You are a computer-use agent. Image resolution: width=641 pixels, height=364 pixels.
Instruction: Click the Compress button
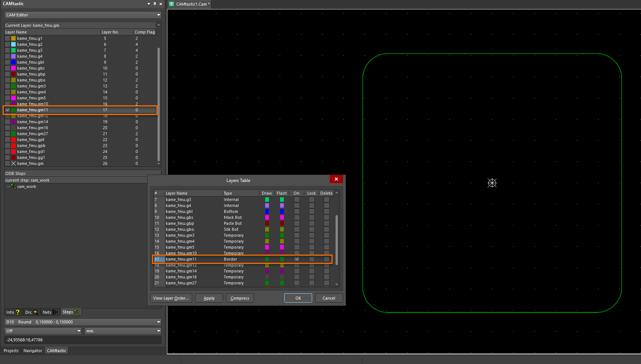pos(240,298)
